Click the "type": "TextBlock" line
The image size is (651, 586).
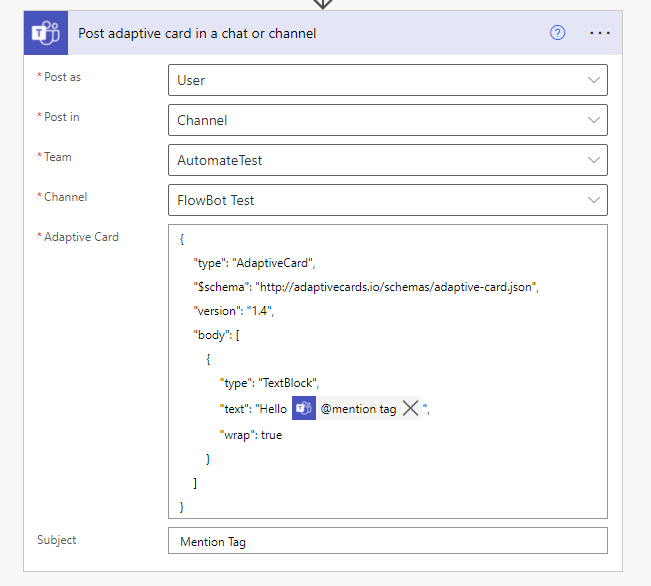270,383
